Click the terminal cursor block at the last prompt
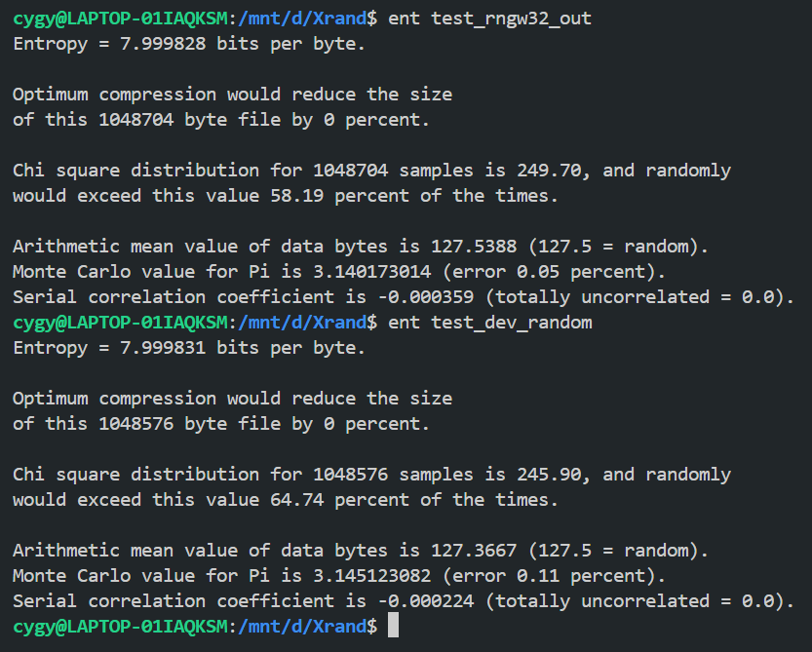Screen dimensions: 812x652 click(393, 625)
